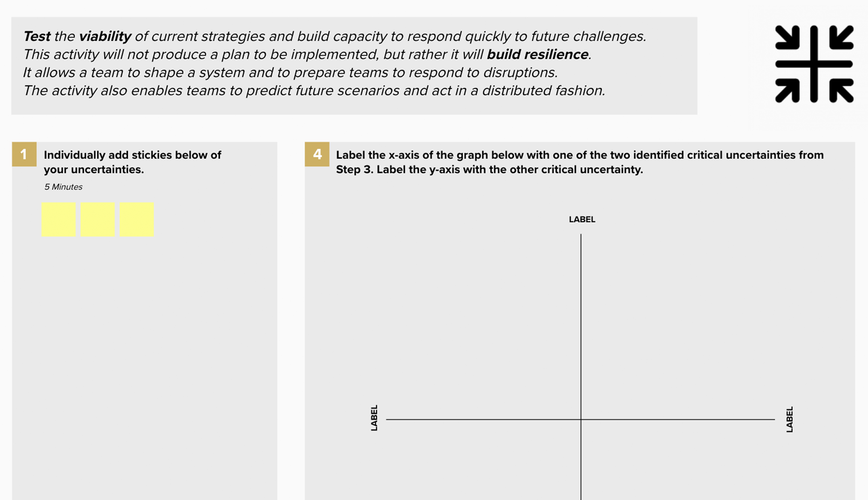Click the empty area in step 1 panel
Image resolution: width=868 pixels, height=500 pixels.
[144, 368]
